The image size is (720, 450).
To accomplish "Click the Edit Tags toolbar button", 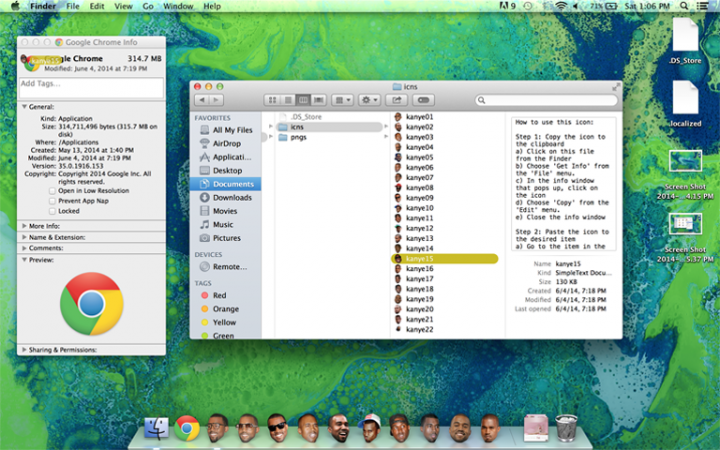I will pyautogui.click(x=424, y=100).
